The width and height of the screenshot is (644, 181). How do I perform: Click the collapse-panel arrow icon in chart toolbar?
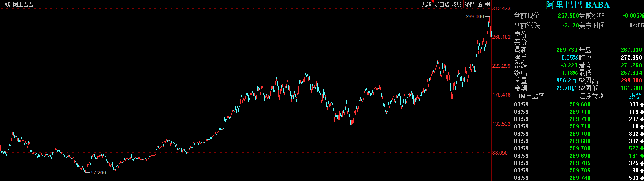pyautogui.click(x=487, y=4)
